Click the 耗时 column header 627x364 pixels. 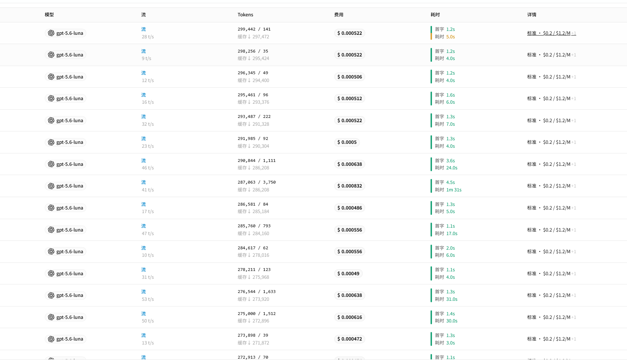pos(435,15)
